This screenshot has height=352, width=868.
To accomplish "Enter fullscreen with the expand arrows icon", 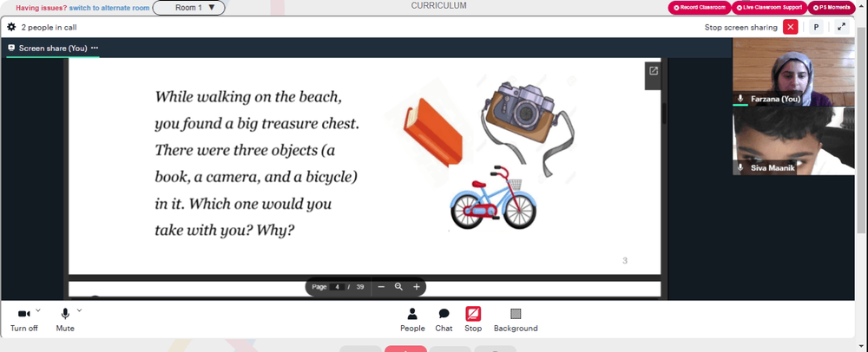I will (841, 27).
